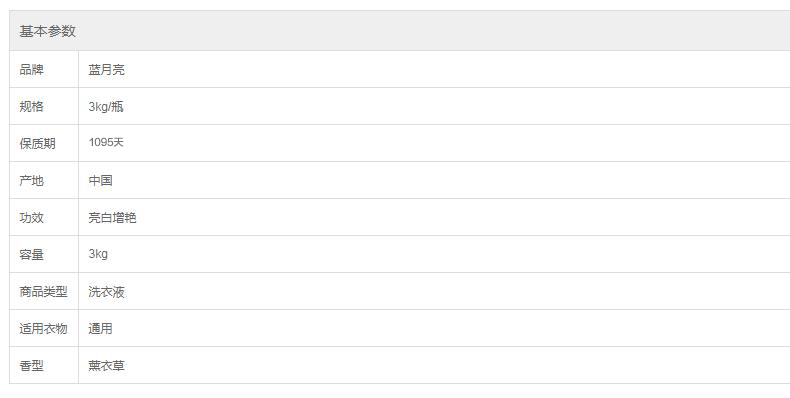This screenshot has height=398, width=790.
Task: Click the brand value 蓝月亮
Action: coord(106,70)
